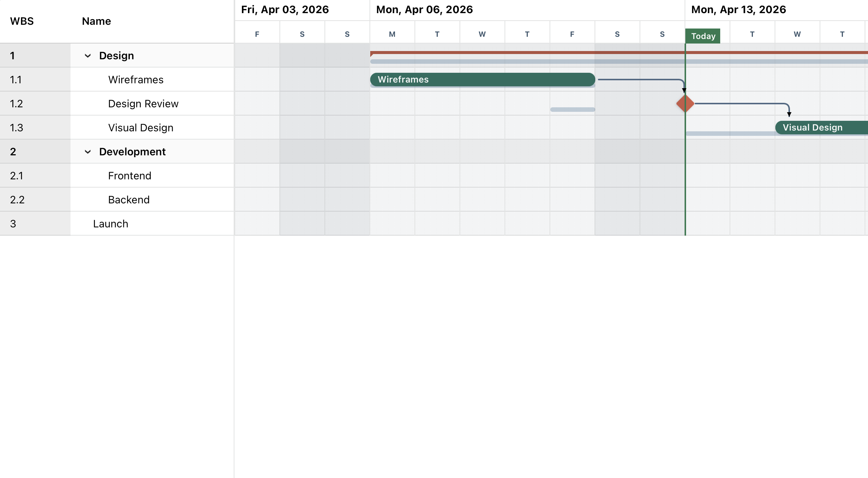Click the Design Review baseline bar
This screenshot has height=478, width=868.
[x=572, y=110]
